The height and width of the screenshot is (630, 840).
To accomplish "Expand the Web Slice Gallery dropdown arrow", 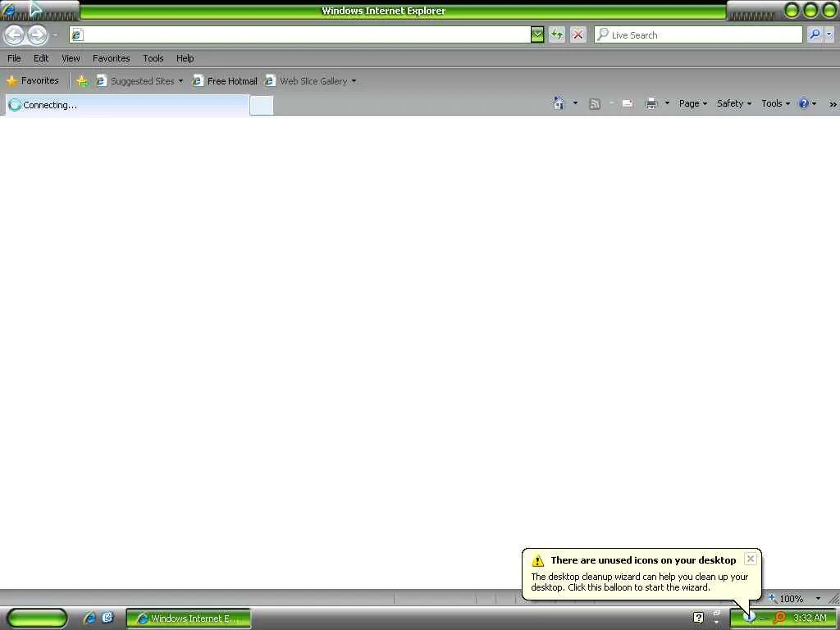I will pos(354,81).
